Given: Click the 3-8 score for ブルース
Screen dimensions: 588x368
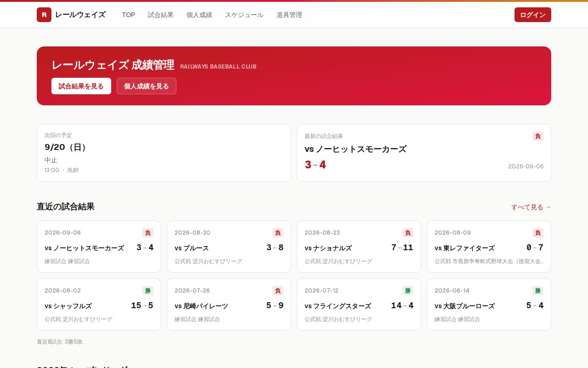Looking at the screenshot, I should 275,247.
